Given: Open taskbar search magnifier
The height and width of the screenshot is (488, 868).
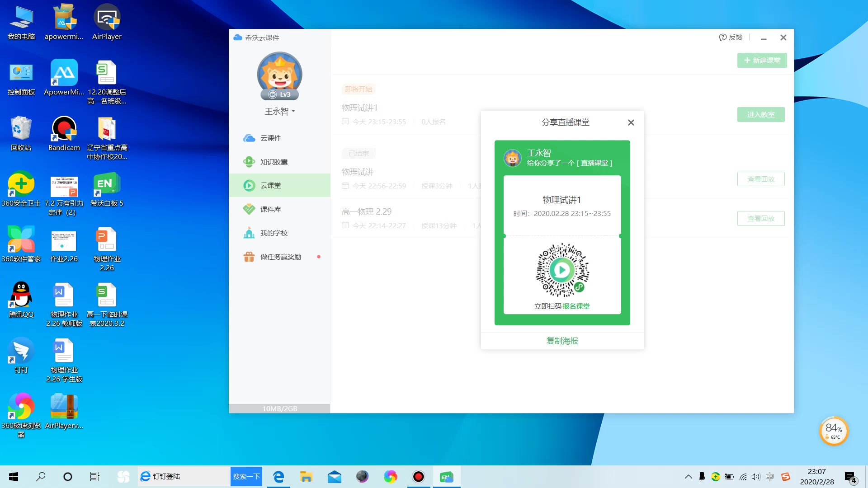Looking at the screenshot, I should [41, 477].
